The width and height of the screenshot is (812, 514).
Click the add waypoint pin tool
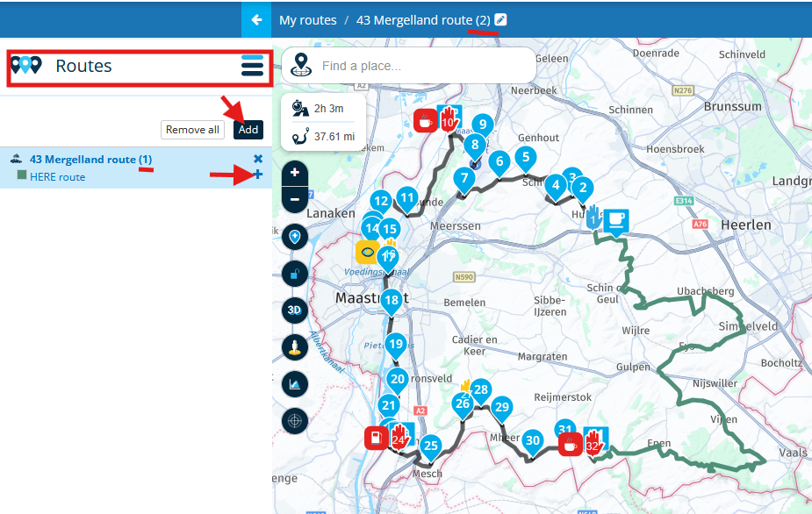[x=295, y=237]
